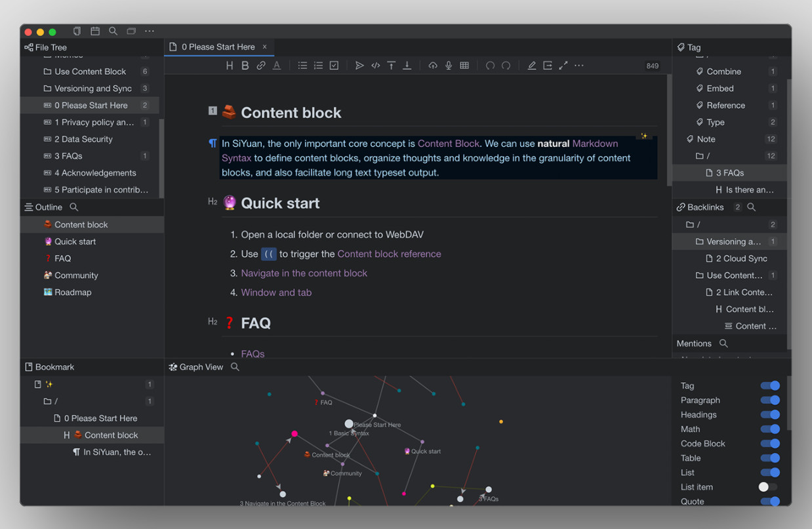Insert a heading with the H tool
Viewport: 812px width, 529px height.
230,66
